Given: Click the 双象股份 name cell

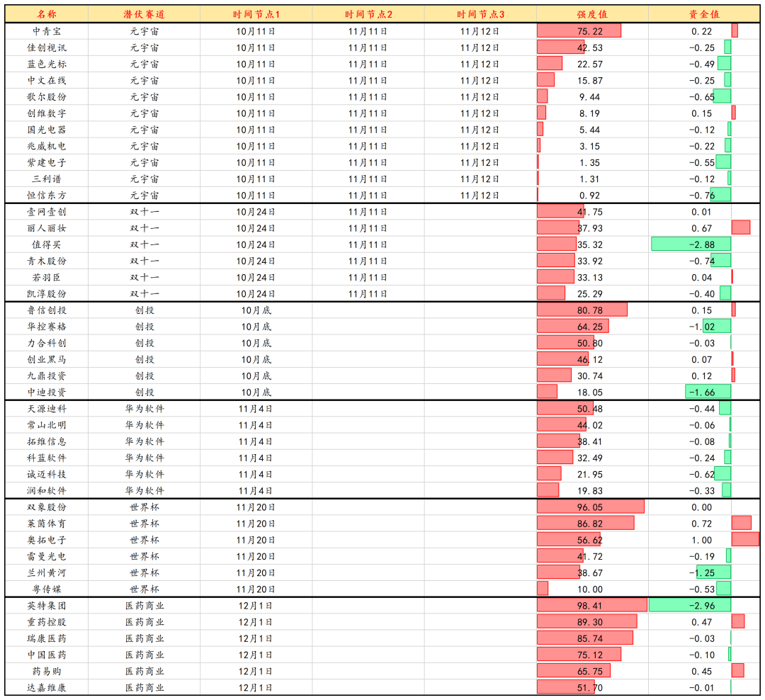Looking at the screenshot, I should [x=46, y=507].
